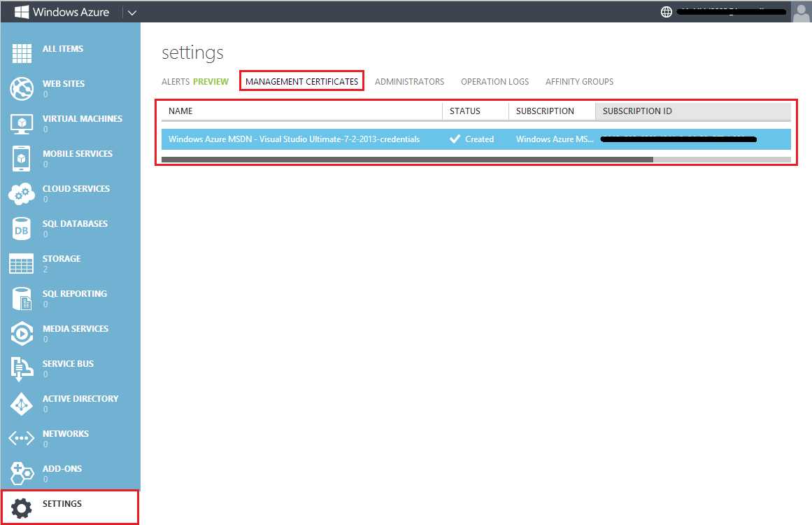Image resolution: width=812 pixels, height=525 pixels.
Task: Click the Service Bus icon
Action: [22, 369]
